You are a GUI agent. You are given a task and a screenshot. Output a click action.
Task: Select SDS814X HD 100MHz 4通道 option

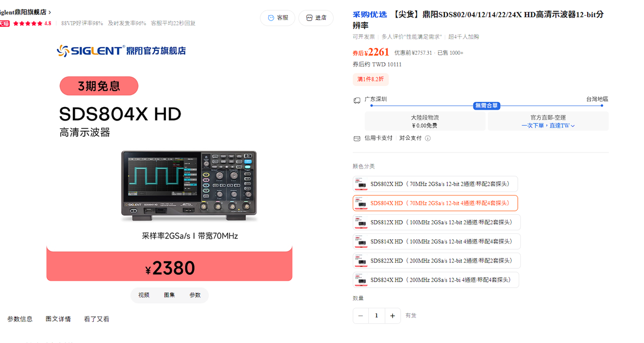point(437,241)
